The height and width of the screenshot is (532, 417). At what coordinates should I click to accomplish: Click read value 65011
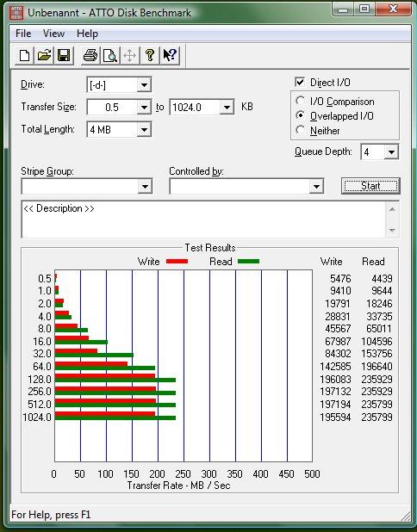pos(379,329)
